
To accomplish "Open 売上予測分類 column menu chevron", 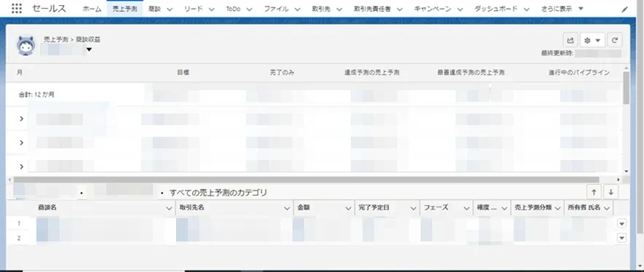I will (557, 209).
